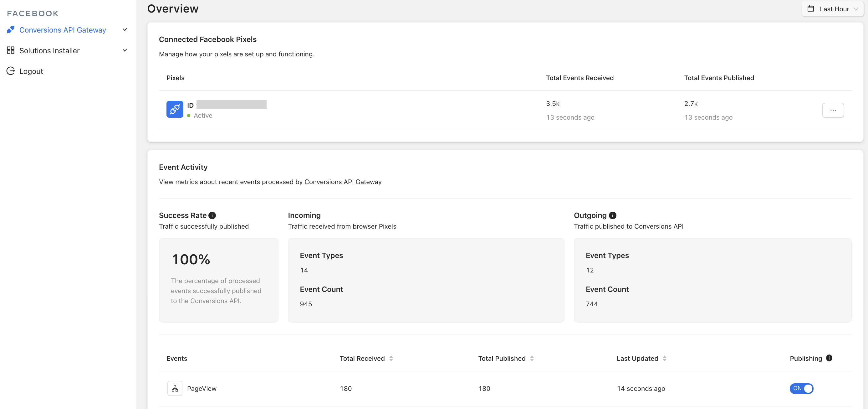Click the Connected Facebook Pixels heading
Screen dimensions: 868x409
click(207, 39)
